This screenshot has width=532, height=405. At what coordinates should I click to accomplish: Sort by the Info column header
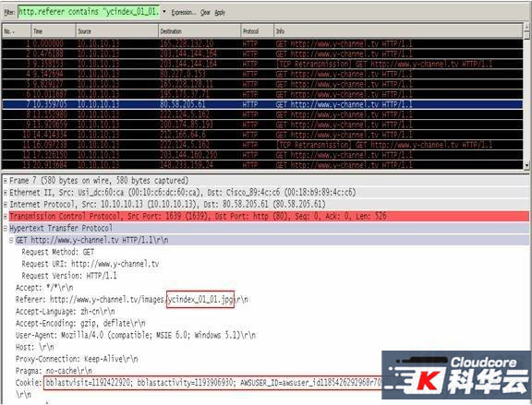[x=398, y=31]
